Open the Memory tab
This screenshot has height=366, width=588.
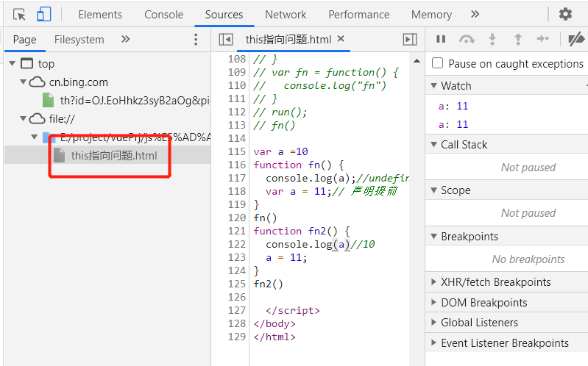[431, 15]
